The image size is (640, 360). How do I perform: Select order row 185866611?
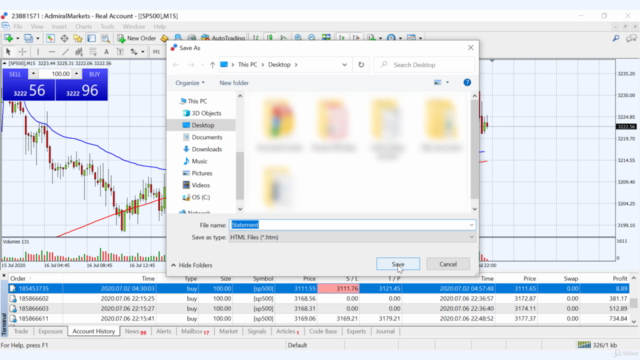coord(318,319)
